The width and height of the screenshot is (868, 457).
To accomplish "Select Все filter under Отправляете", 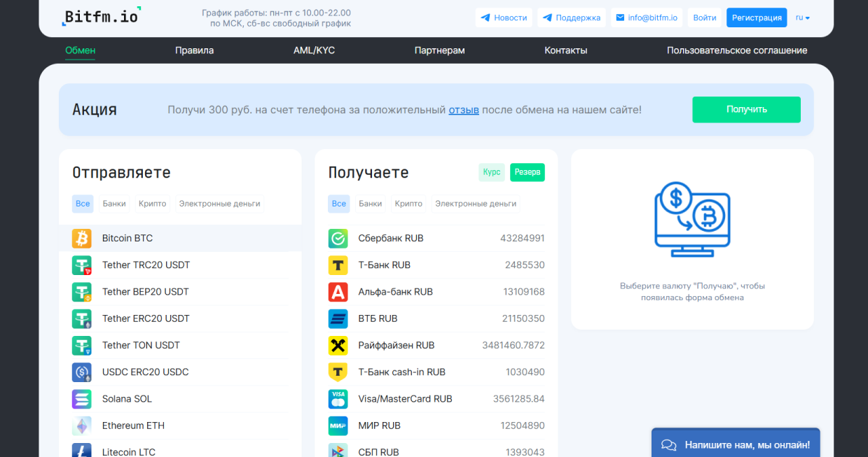I will (83, 204).
